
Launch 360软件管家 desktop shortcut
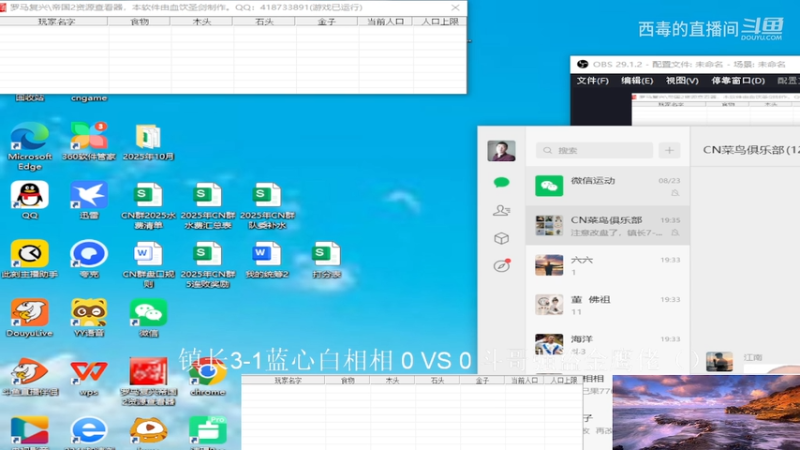coord(89,141)
